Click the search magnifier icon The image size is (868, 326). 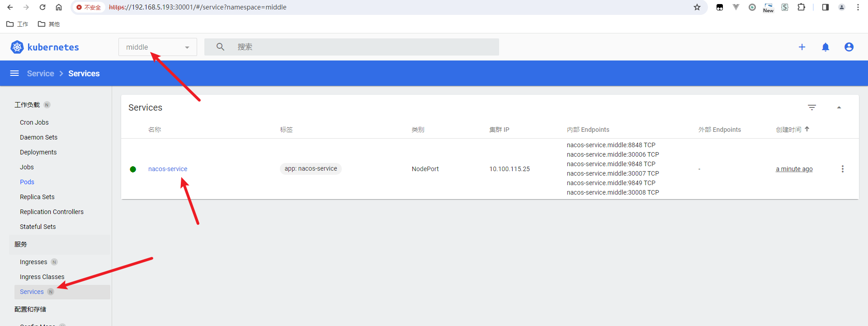tap(220, 47)
